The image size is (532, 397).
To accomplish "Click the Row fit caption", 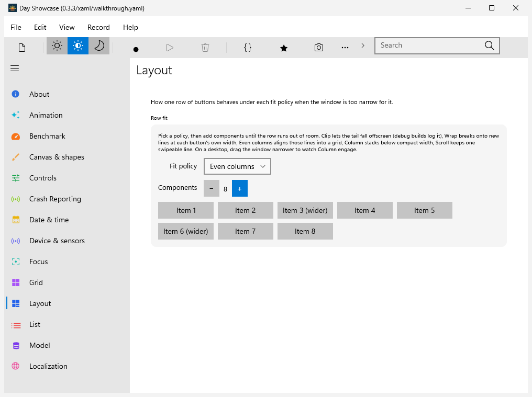I will coord(159,118).
